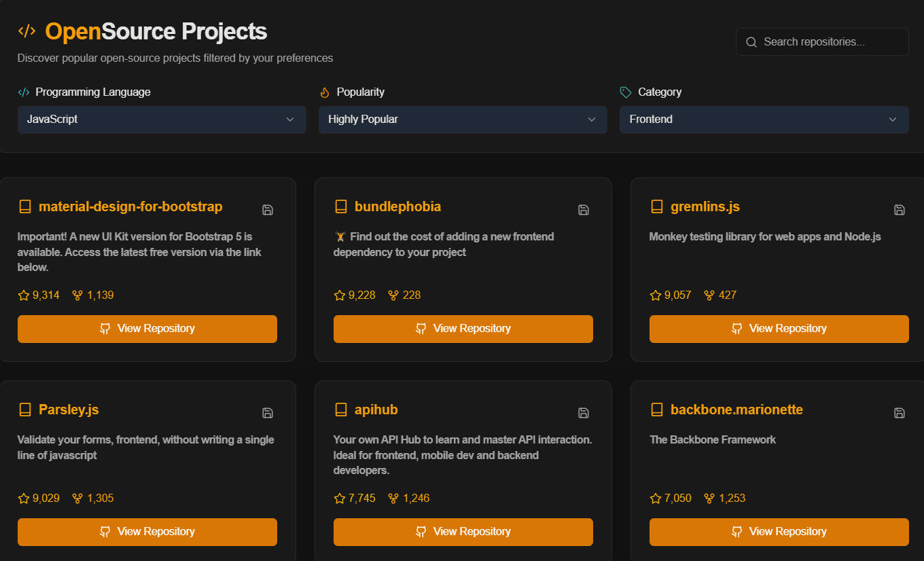Viewport: 924px width, 561px height.
Task: Open the Category dropdown showing Frontend
Action: [764, 120]
